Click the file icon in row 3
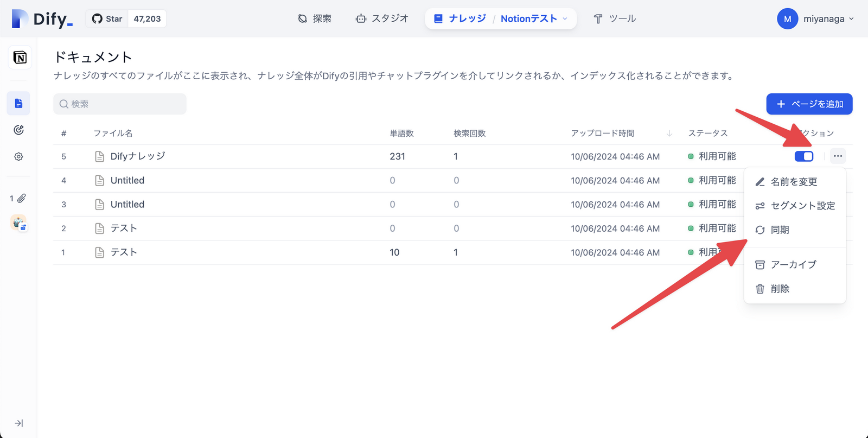The width and height of the screenshot is (868, 438). [x=99, y=204]
